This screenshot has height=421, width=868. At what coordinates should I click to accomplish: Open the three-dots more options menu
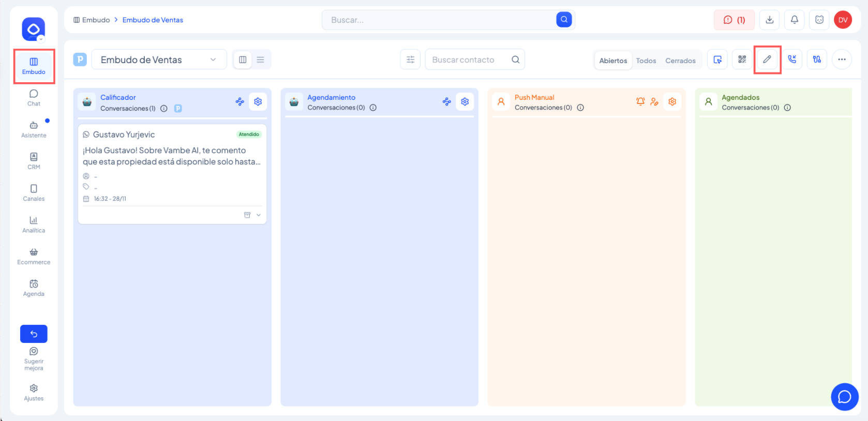coord(842,59)
